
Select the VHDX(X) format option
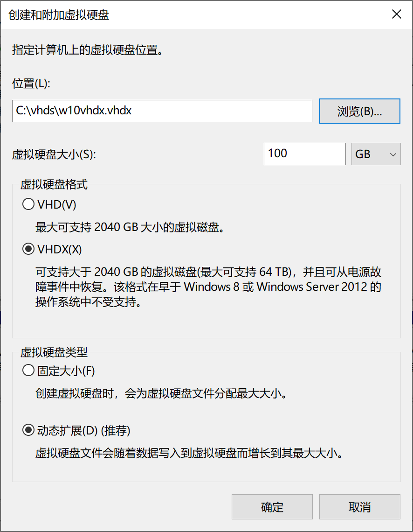pyautogui.click(x=28, y=249)
